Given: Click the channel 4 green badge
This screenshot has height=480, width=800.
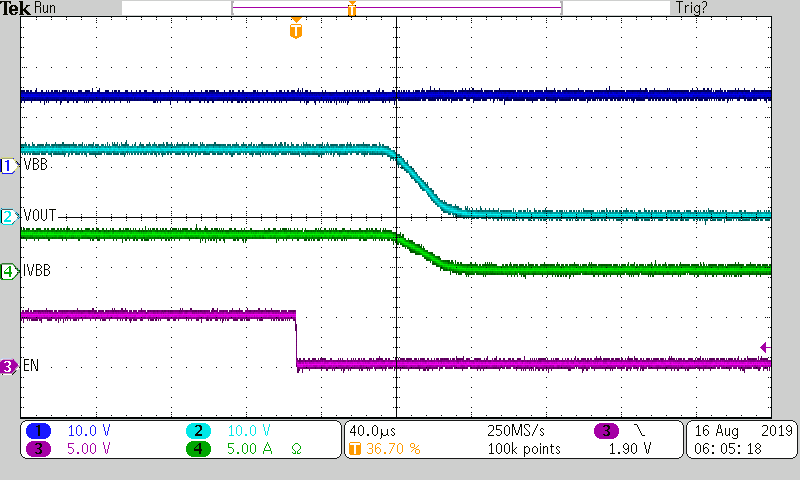Looking at the screenshot, I should (x=198, y=449).
